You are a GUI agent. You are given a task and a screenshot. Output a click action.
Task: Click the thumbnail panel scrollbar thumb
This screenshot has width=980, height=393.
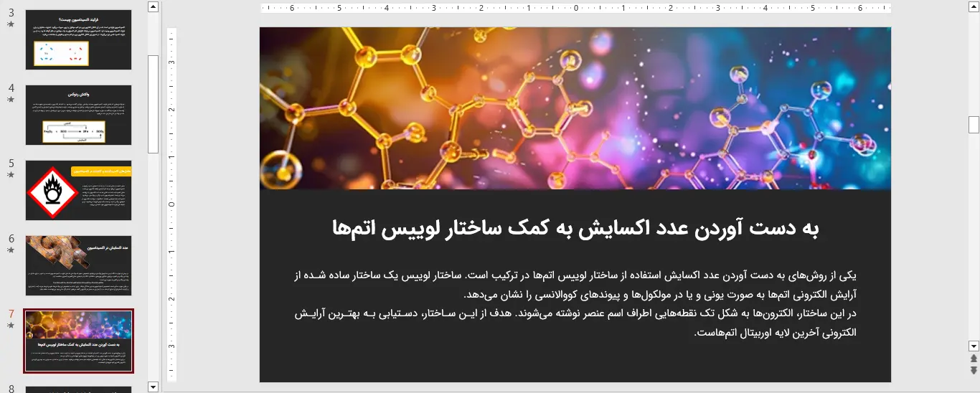(153, 104)
